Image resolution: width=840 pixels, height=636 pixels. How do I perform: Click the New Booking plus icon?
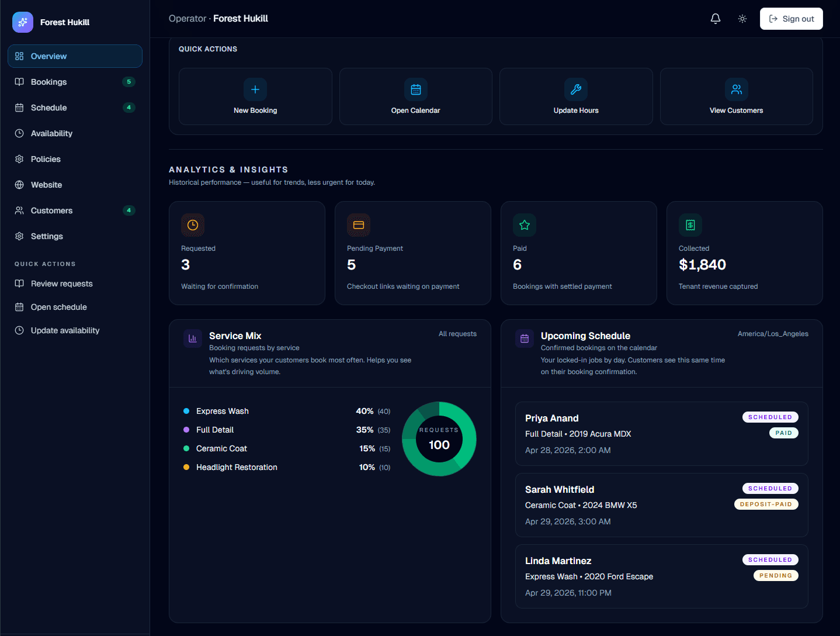(x=255, y=89)
